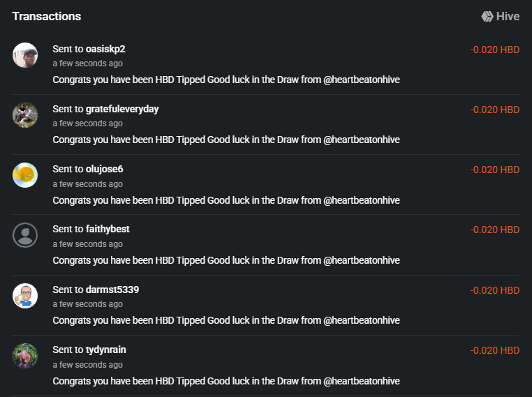Open the oasiskp2 username link
The image size is (532, 397).
point(105,49)
